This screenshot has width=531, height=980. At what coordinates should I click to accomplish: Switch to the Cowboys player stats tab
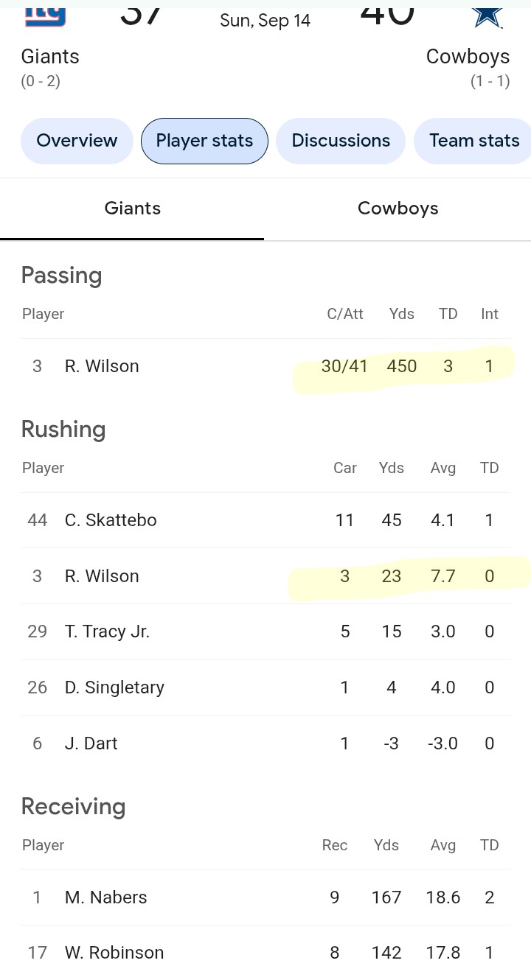pos(398,209)
